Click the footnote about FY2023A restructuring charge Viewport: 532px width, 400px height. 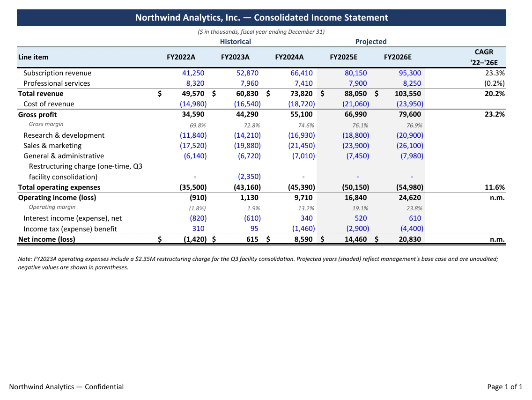258,263
